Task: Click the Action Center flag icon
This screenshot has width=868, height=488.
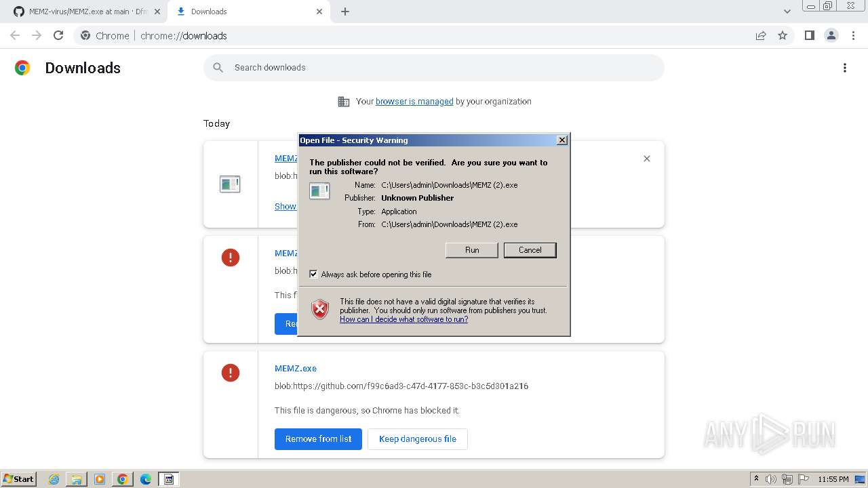Action: coord(804,479)
